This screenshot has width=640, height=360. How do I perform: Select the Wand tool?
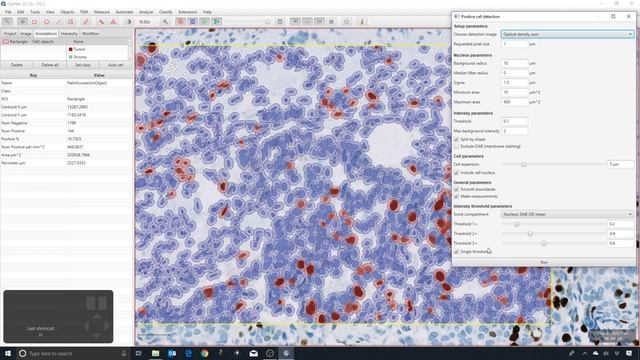[x=101, y=22]
